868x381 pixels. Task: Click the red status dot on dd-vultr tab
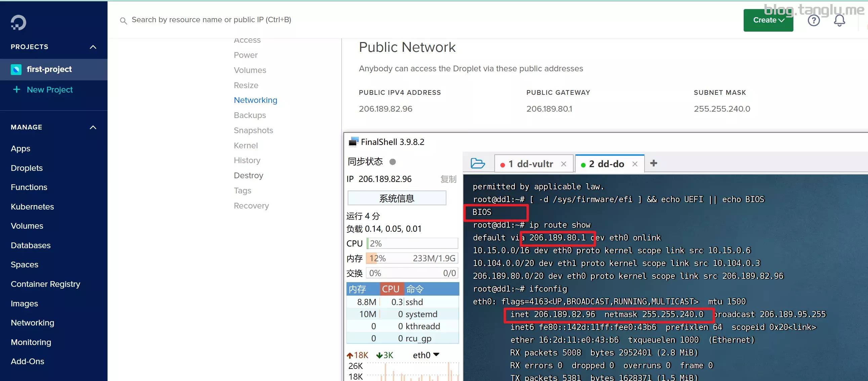502,164
